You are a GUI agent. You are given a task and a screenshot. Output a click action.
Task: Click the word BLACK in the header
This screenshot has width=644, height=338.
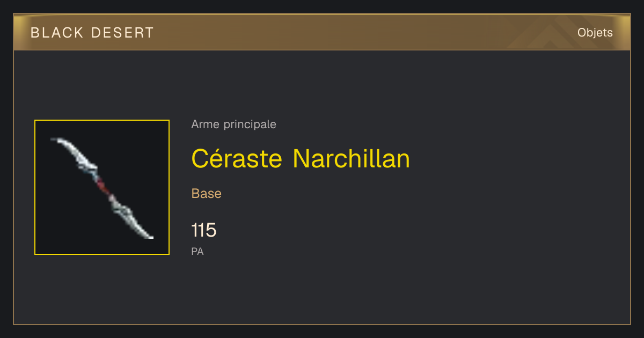point(57,33)
